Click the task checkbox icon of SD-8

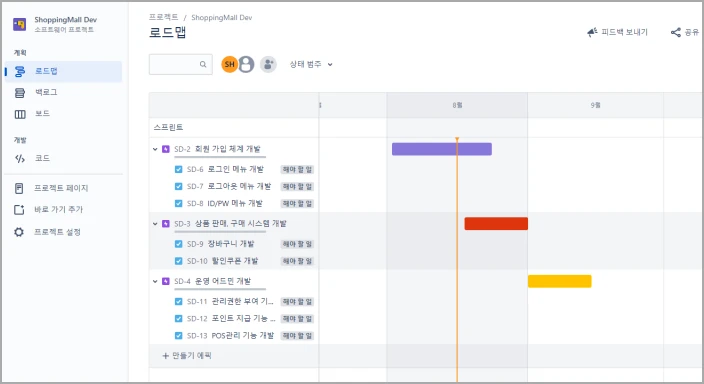(179, 203)
